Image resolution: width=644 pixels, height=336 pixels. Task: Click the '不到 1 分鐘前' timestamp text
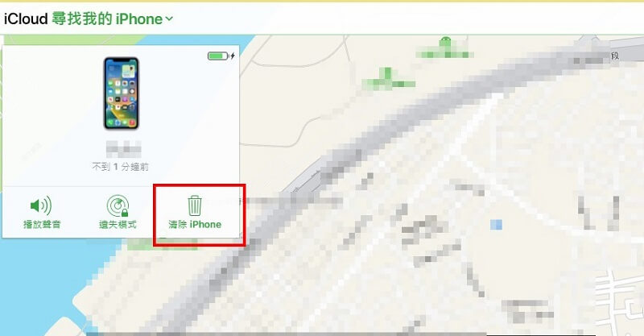point(120,167)
